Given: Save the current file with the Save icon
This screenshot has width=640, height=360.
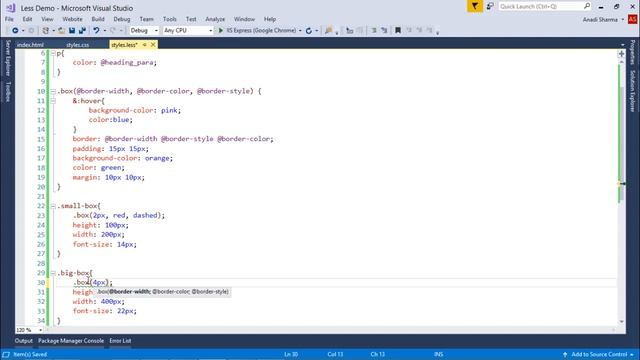Looking at the screenshot, I should click(72, 31).
